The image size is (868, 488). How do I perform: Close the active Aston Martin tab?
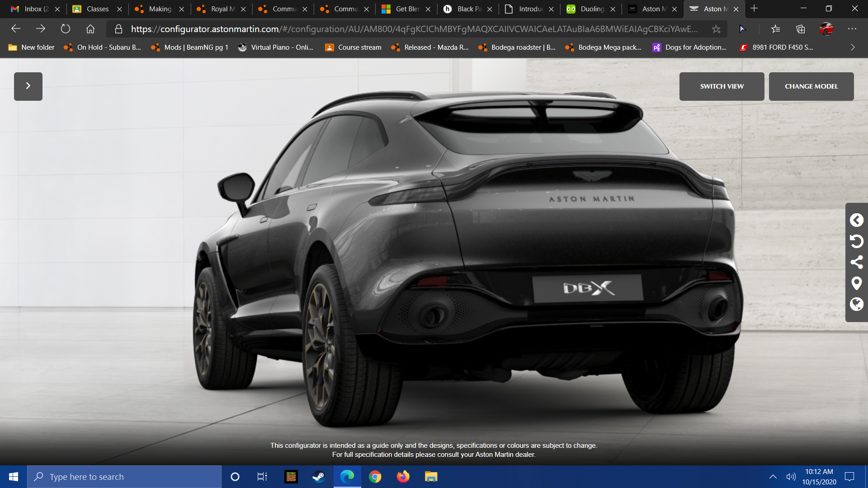click(736, 9)
